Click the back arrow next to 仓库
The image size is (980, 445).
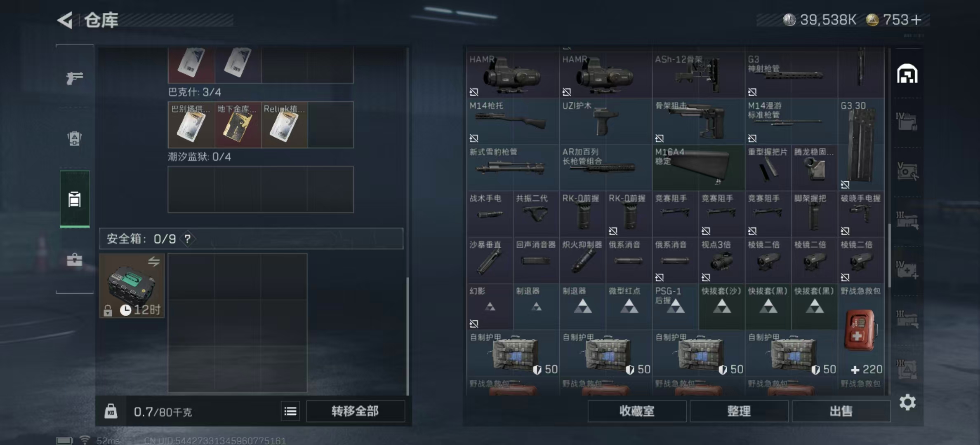65,20
